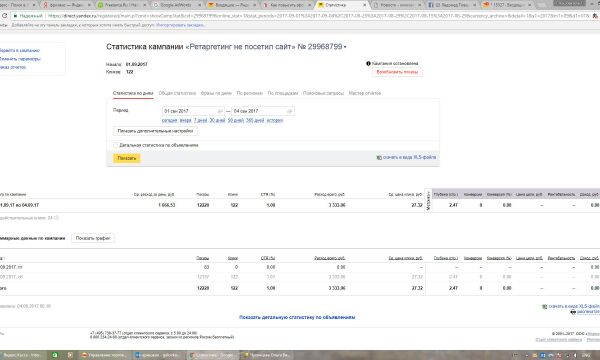The width and height of the screenshot is (600, 360).
Task: Click the info icon next to Кампания остановлена
Action: (x=368, y=64)
